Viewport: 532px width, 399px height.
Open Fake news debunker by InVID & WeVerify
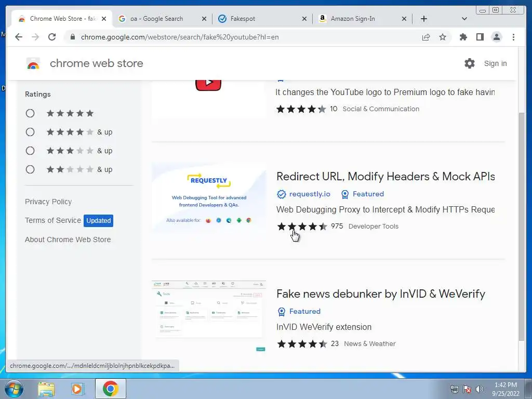click(x=381, y=294)
